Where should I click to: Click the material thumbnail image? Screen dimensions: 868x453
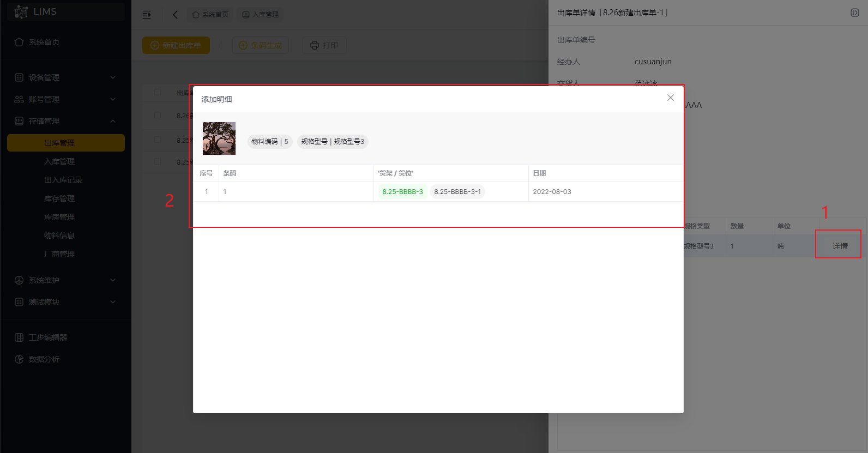[x=219, y=138]
